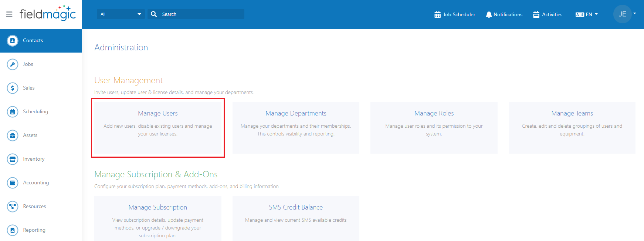This screenshot has width=644, height=241.
Task: Click Manage Subscription & Add-Ons heading
Action: pos(156,174)
